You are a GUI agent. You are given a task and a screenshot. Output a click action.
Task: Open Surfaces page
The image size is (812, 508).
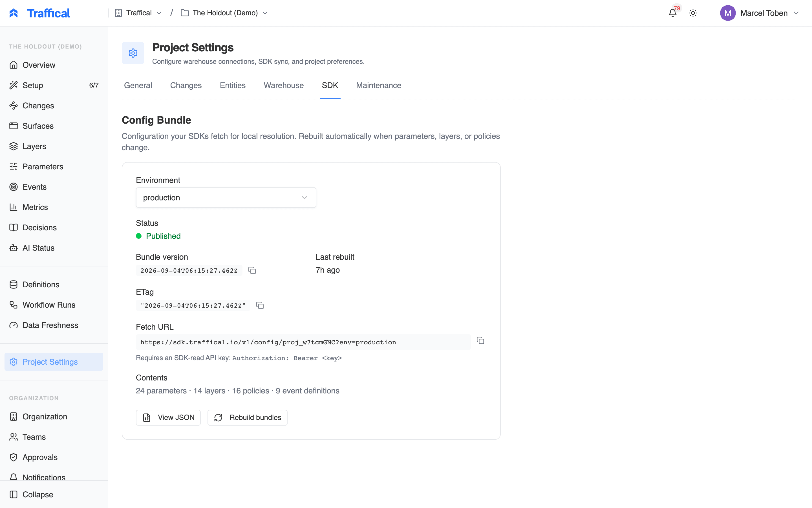tap(54, 126)
